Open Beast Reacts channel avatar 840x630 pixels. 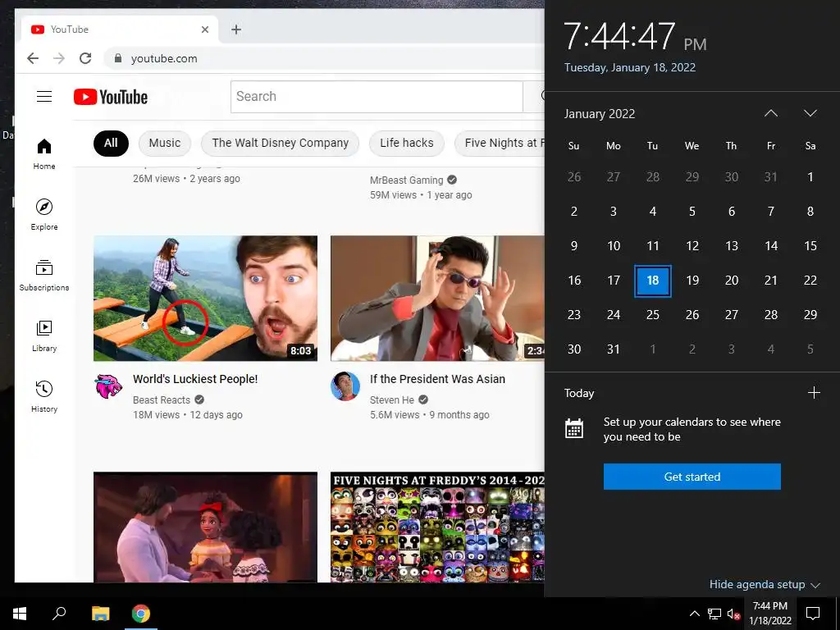108,386
